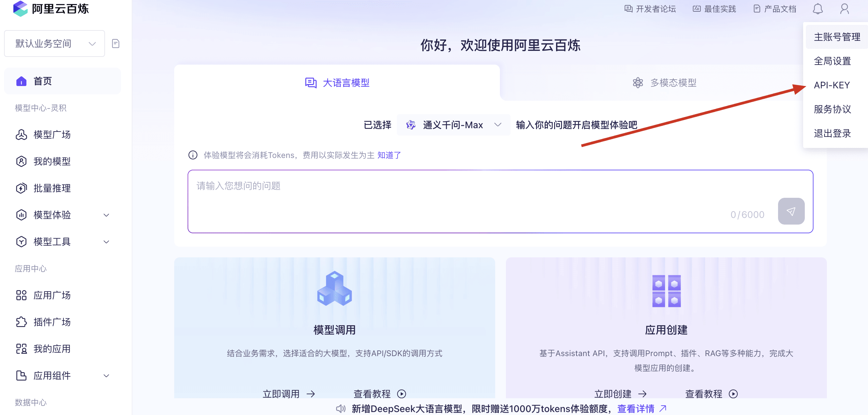Click the 应用创建 card title
This screenshot has height=415, width=868.
666,330
